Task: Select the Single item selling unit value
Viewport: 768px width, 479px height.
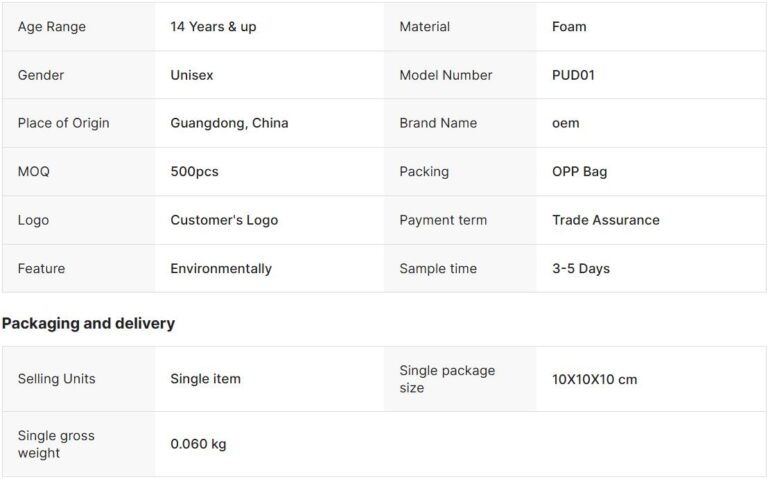Action: point(205,379)
